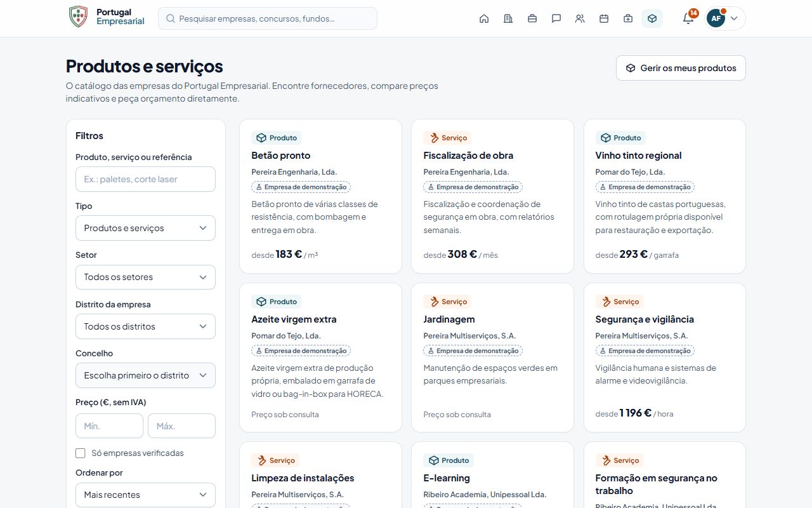Click Ribeiro Academia, Unipessoal Lda. under E-learning
812x508 pixels.
tap(485, 495)
